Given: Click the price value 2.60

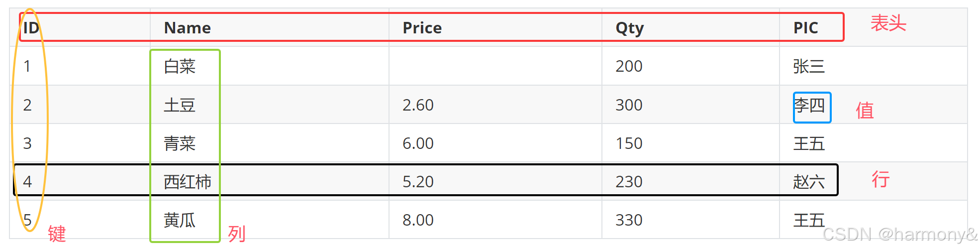Looking at the screenshot, I should pos(418,105).
